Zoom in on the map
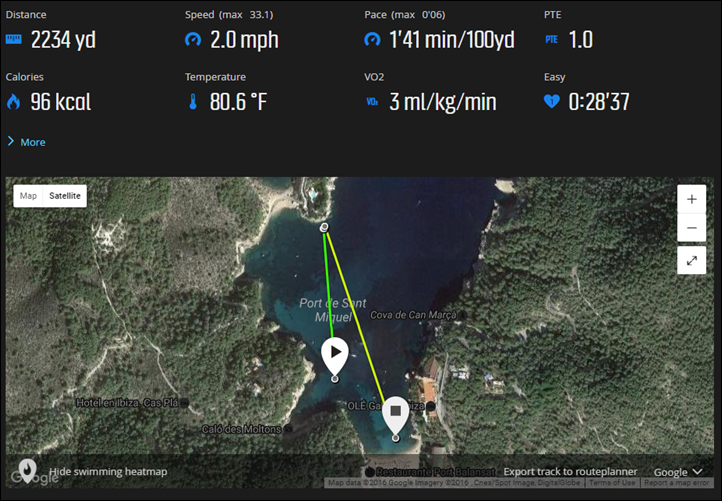Image resolution: width=722 pixels, height=501 pixels. point(692,199)
